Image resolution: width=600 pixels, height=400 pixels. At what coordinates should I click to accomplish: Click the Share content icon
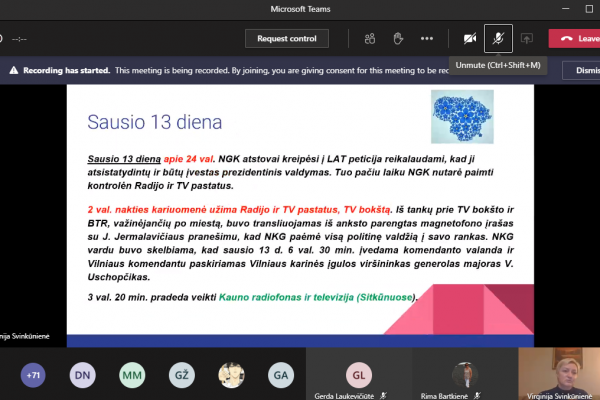pos(527,39)
